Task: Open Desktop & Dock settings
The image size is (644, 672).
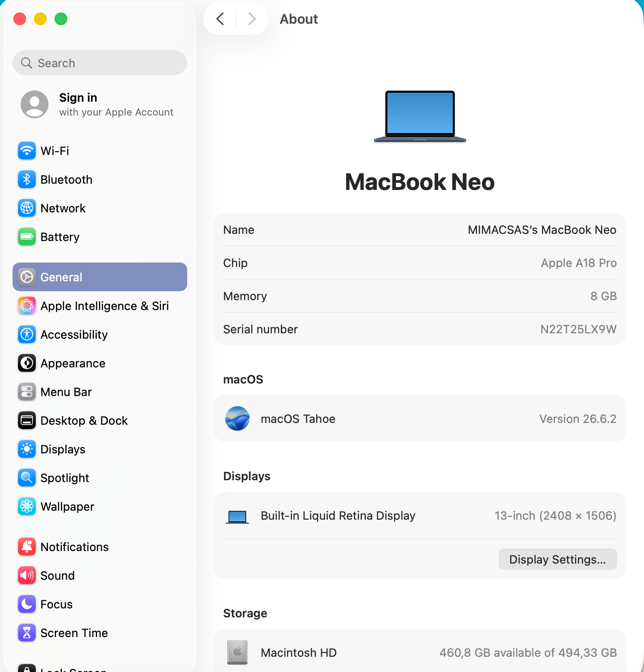Action: coord(100,421)
